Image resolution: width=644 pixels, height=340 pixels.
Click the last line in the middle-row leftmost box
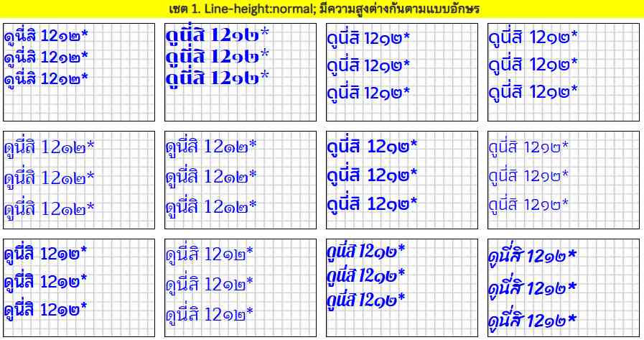(x=49, y=209)
